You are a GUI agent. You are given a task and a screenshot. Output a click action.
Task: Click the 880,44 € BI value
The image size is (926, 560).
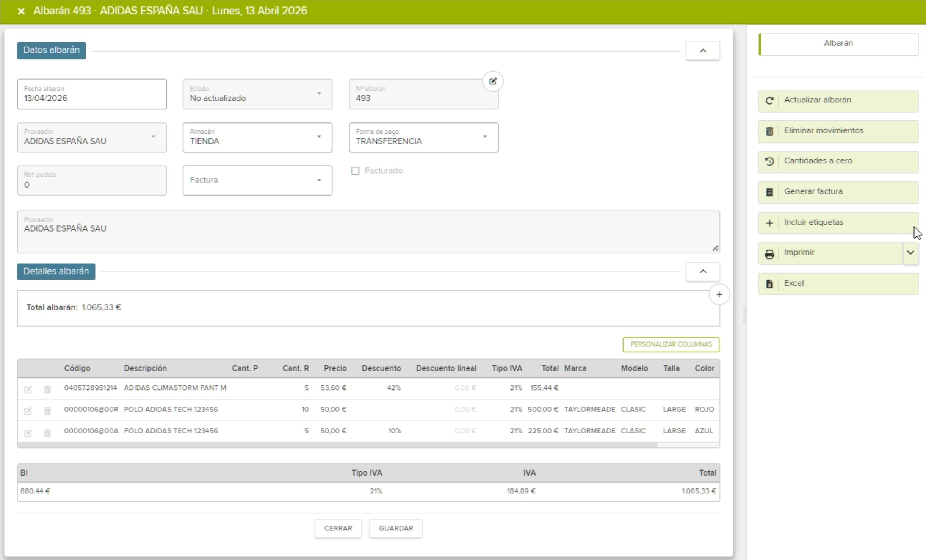click(x=35, y=491)
